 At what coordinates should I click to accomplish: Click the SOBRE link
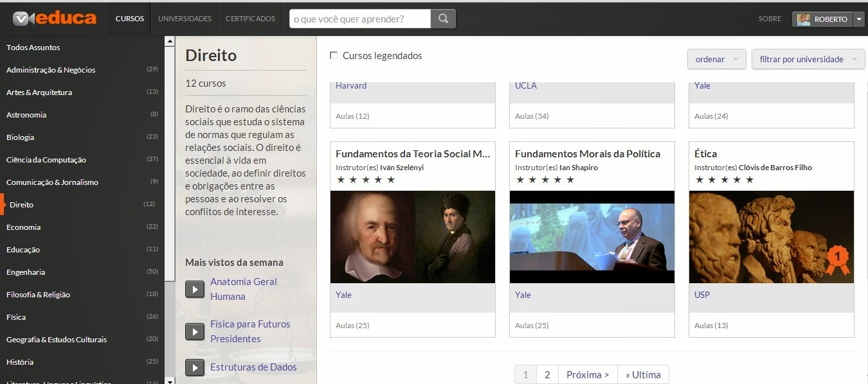[x=770, y=19]
